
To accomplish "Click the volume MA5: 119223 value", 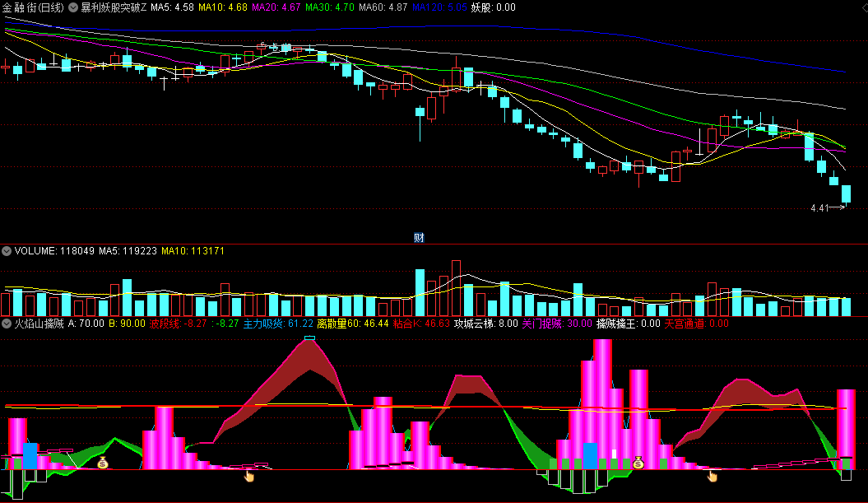I will click(x=128, y=251).
